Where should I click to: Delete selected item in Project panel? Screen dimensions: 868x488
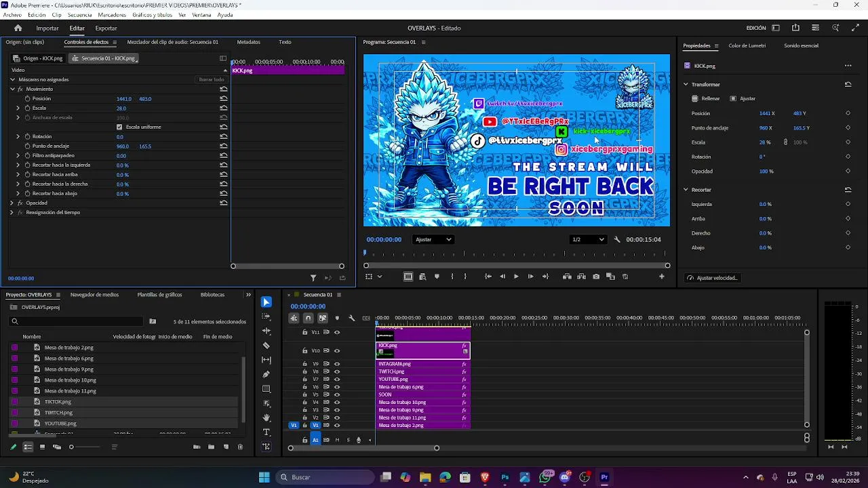click(240, 447)
